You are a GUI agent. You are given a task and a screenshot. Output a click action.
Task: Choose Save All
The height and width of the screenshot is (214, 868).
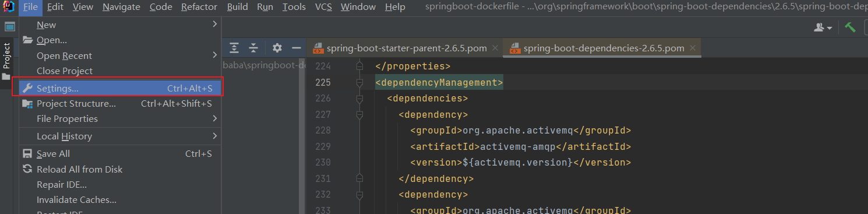[x=120, y=153]
